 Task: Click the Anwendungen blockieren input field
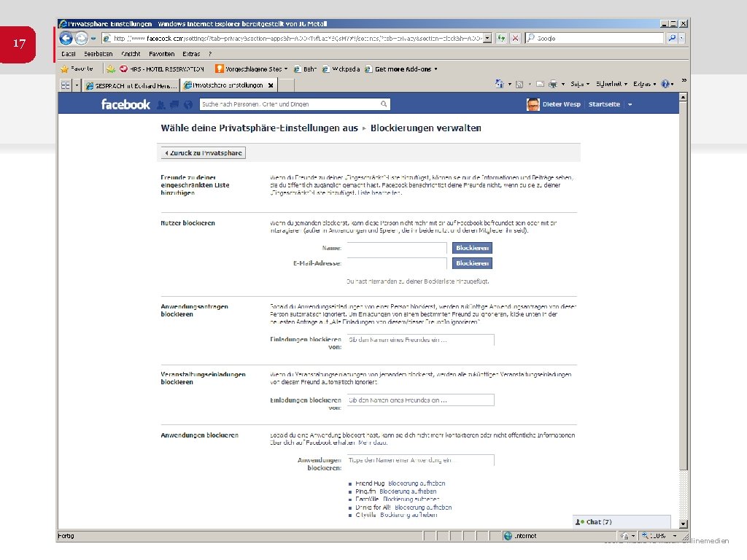point(421,460)
